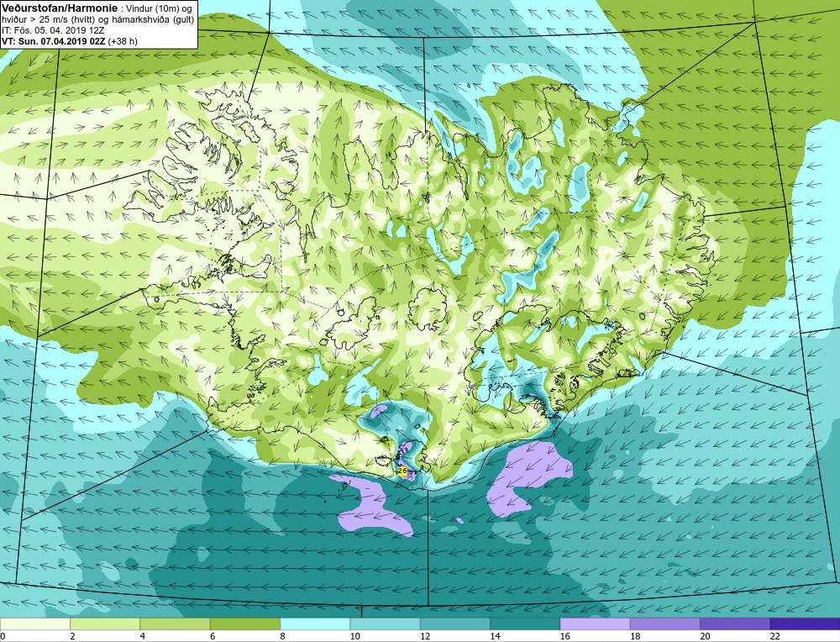Click the '2' label on the wind scale
This screenshot has height=642, width=840.
pos(72,636)
